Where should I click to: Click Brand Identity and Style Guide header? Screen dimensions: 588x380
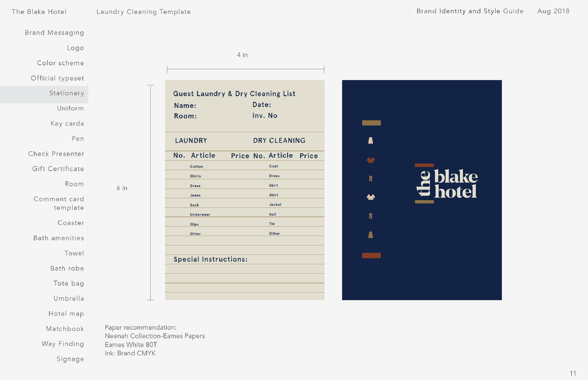click(470, 11)
